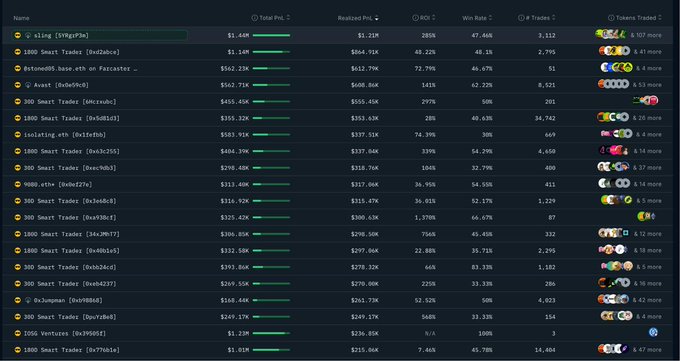Click the lightbulb icon next to 0xJumpman
Image resolution: width=680 pixels, height=361 pixels.
(x=28, y=300)
